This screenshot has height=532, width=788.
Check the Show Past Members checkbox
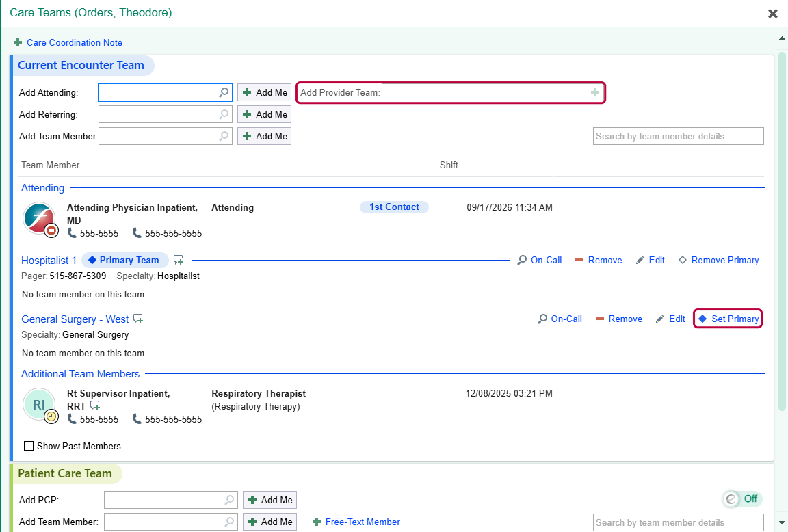tap(29, 446)
